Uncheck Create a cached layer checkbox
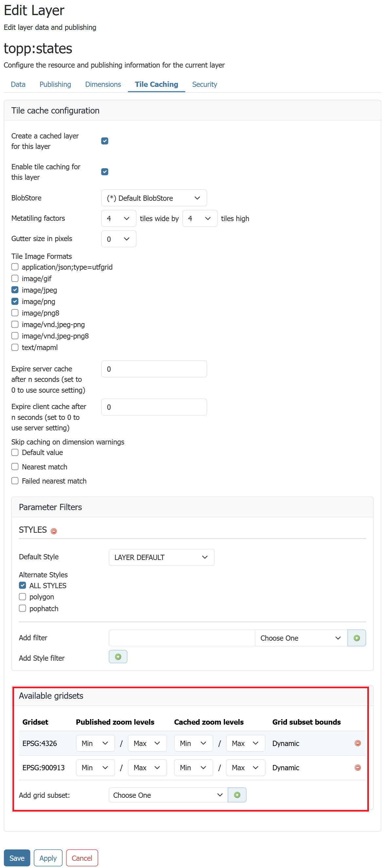This screenshot has height=868, width=384. coord(105,141)
